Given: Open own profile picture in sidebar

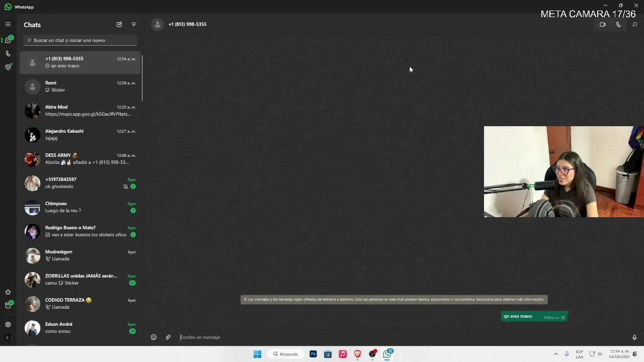Looking at the screenshot, I should [x=8, y=338].
